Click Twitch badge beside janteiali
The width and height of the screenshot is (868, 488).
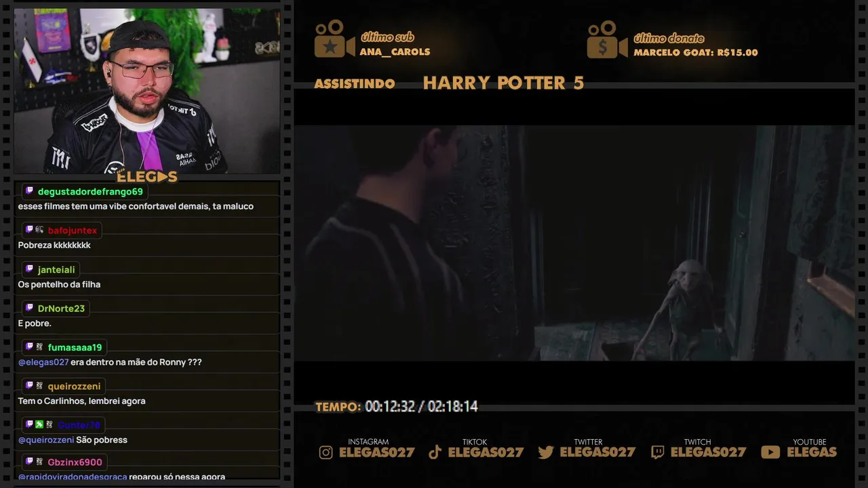point(29,269)
